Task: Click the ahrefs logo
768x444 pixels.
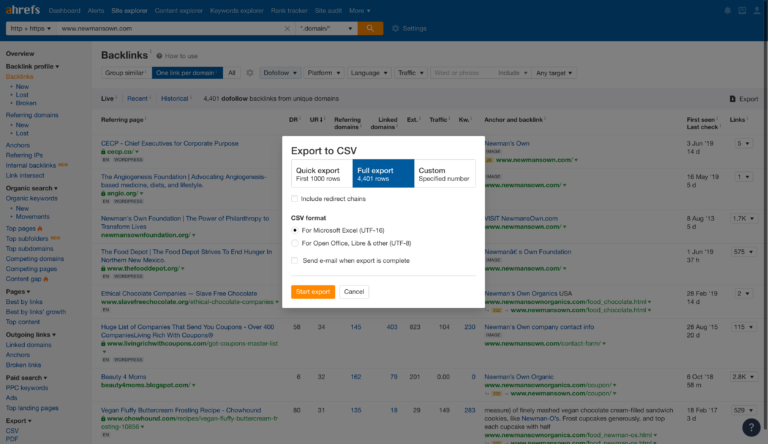Action: (x=23, y=10)
